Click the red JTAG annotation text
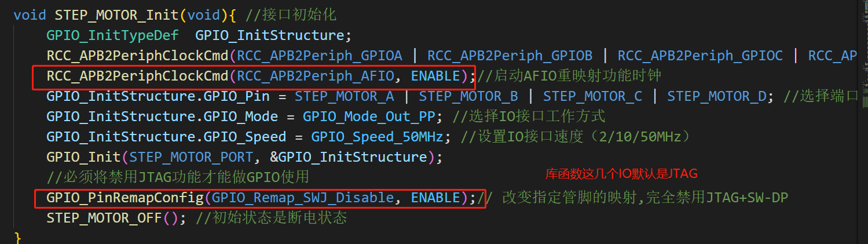 (x=622, y=174)
